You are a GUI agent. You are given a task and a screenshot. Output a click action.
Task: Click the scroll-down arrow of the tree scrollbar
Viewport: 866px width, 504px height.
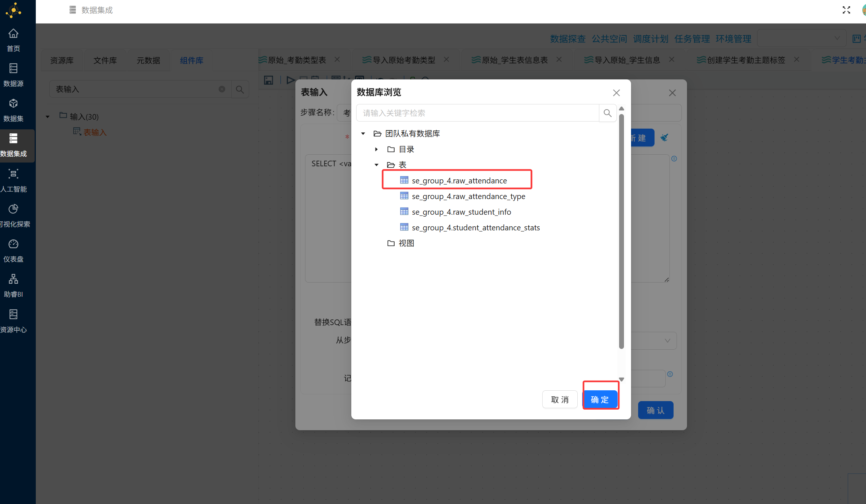click(621, 379)
